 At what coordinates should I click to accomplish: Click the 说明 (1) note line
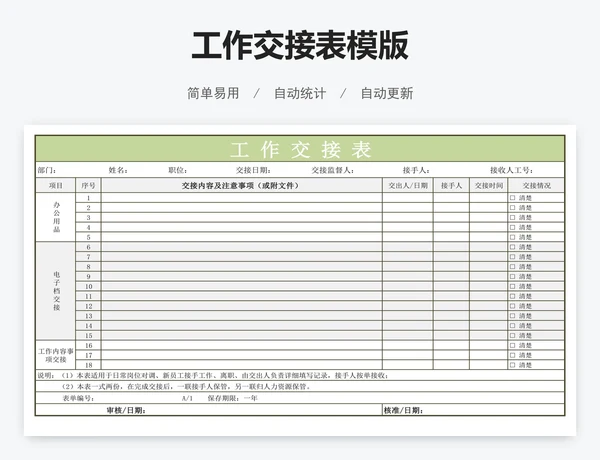[213, 375]
